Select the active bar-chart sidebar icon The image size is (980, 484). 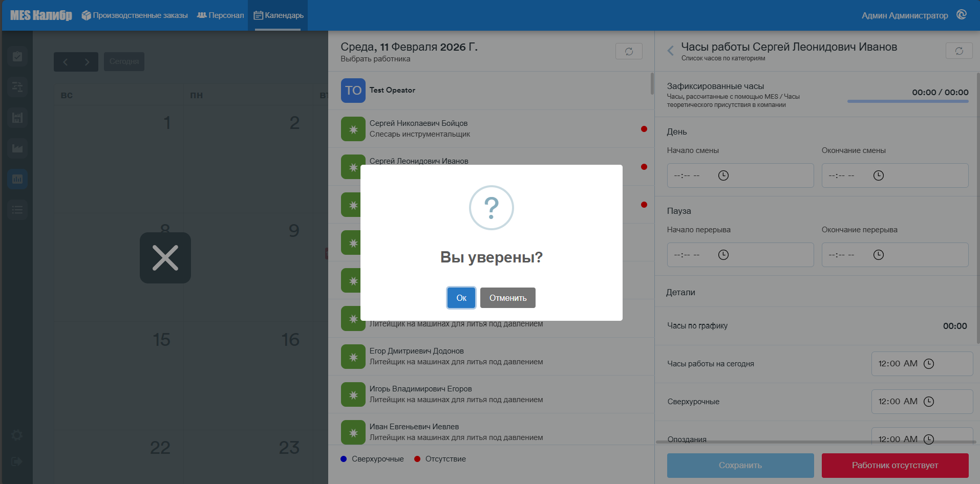[17, 179]
